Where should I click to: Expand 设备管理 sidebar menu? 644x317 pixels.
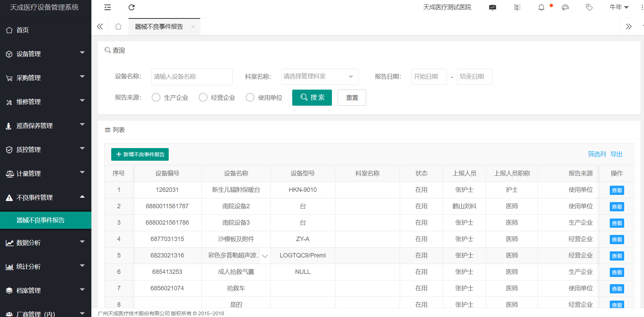click(x=46, y=54)
